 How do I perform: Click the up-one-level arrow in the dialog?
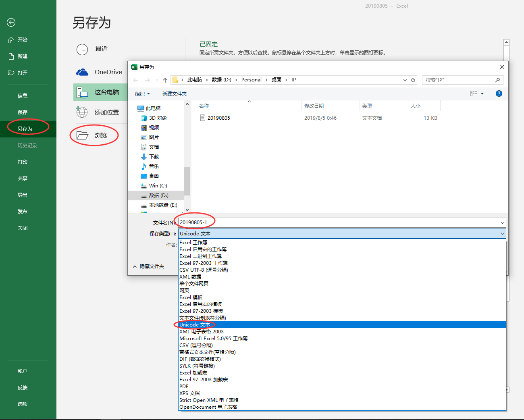165,80
